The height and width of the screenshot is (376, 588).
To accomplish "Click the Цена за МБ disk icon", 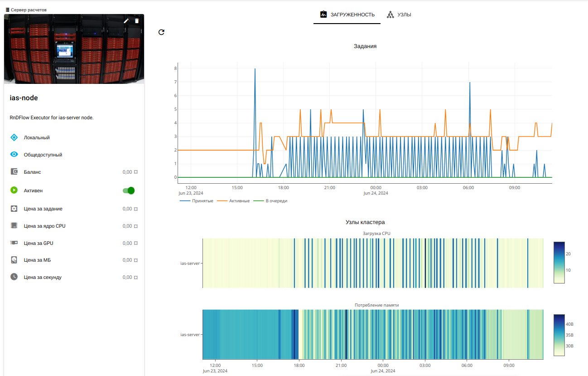I will (x=14, y=260).
